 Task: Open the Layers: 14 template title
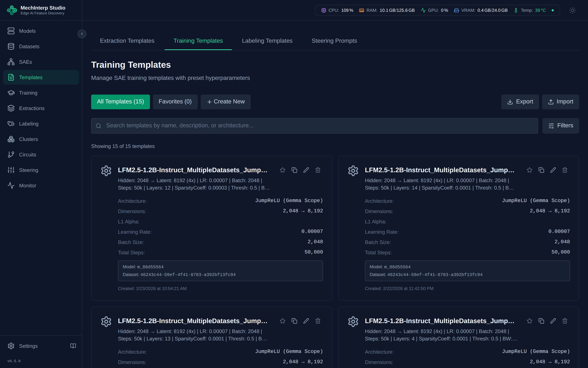(x=440, y=170)
